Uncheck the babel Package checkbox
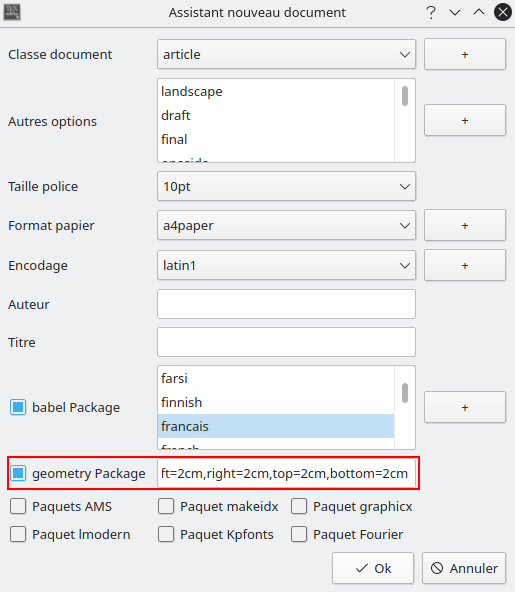Image resolution: width=515 pixels, height=592 pixels. (18, 407)
